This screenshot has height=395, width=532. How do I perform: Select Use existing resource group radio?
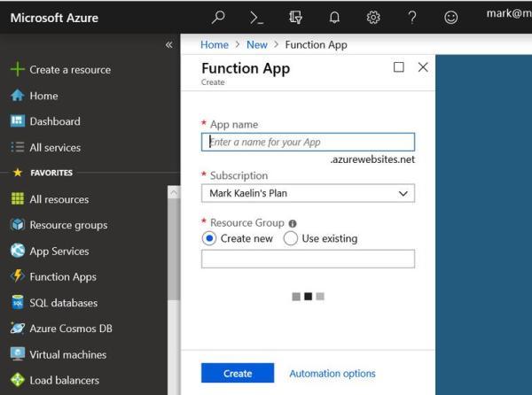point(291,238)
